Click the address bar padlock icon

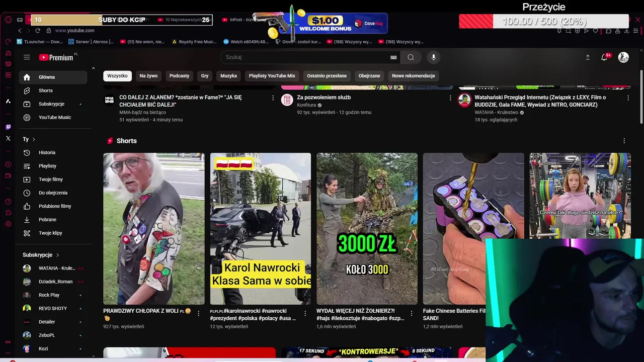pos(48,31)
